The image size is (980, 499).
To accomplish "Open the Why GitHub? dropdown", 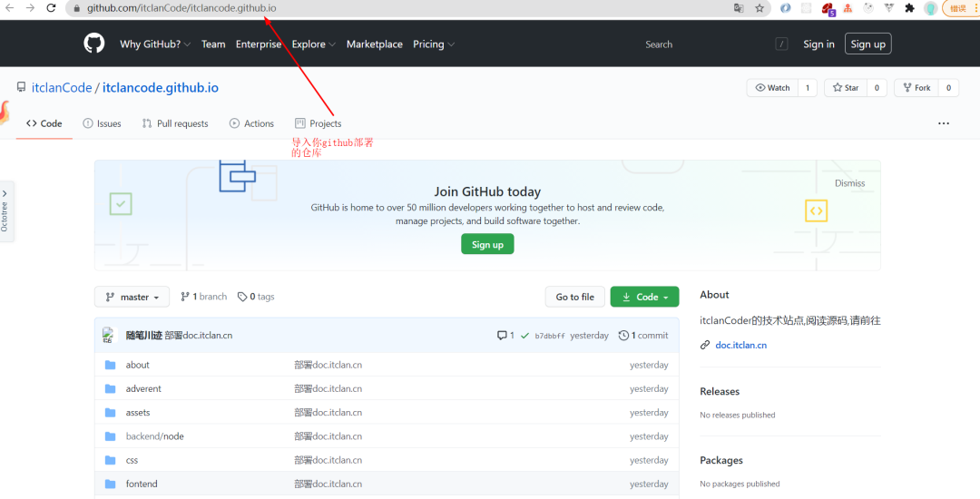I will click(155, 44).
